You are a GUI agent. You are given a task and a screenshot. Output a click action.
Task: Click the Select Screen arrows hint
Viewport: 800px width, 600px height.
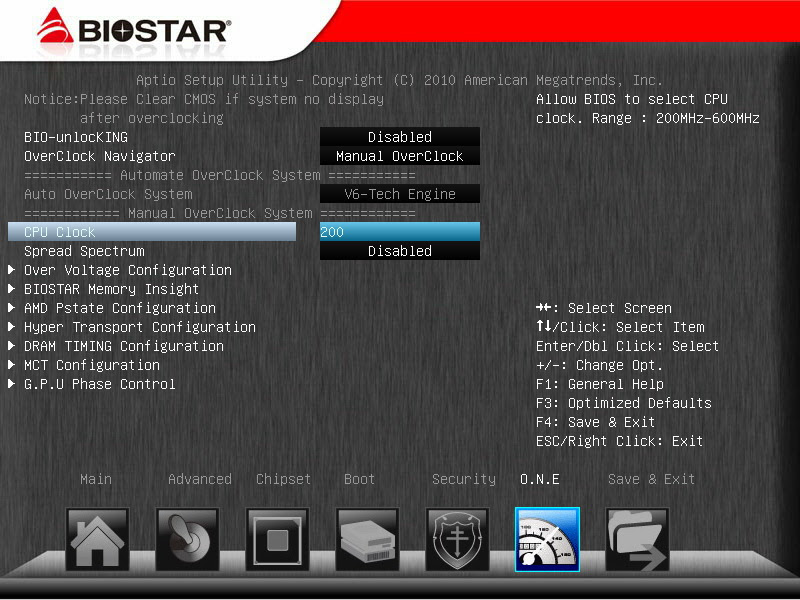pyautogui.click(x=604, y=308)
